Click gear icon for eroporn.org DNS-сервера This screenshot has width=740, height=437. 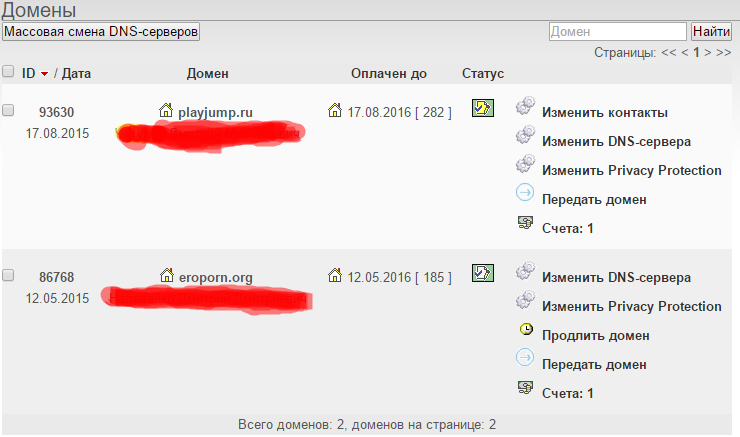pyautogui.click(x=525, y=270)
